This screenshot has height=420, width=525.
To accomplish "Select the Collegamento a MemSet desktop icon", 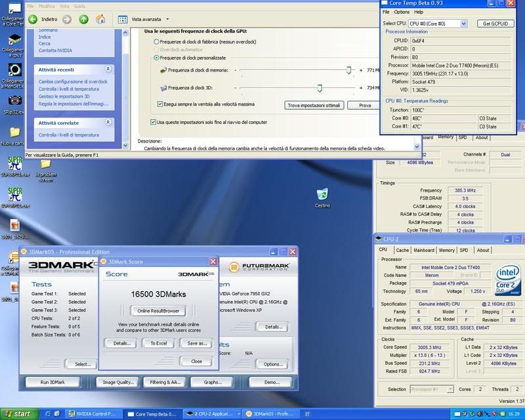I will (13, 76).
